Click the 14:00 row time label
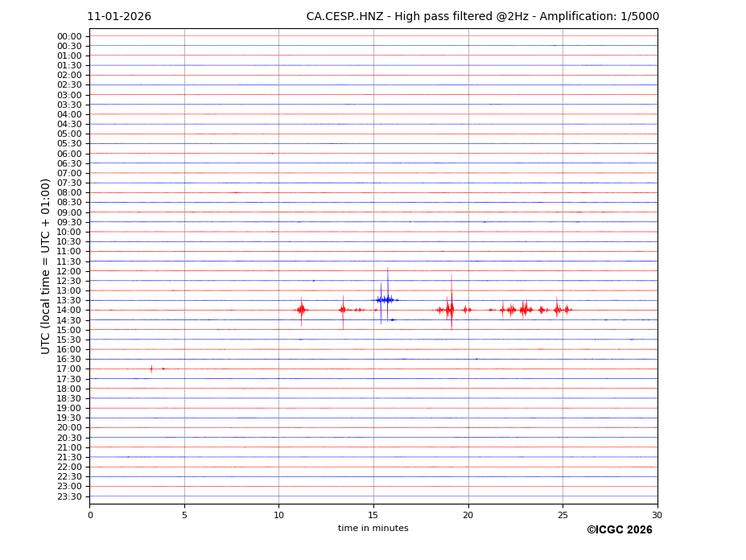 68,311
